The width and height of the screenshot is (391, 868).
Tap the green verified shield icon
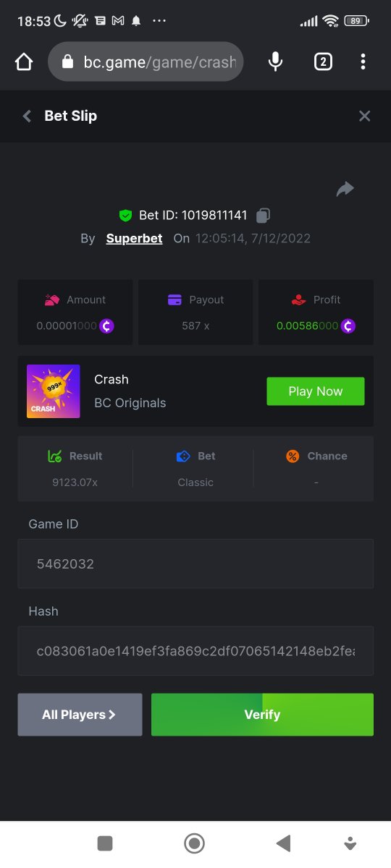126,216
